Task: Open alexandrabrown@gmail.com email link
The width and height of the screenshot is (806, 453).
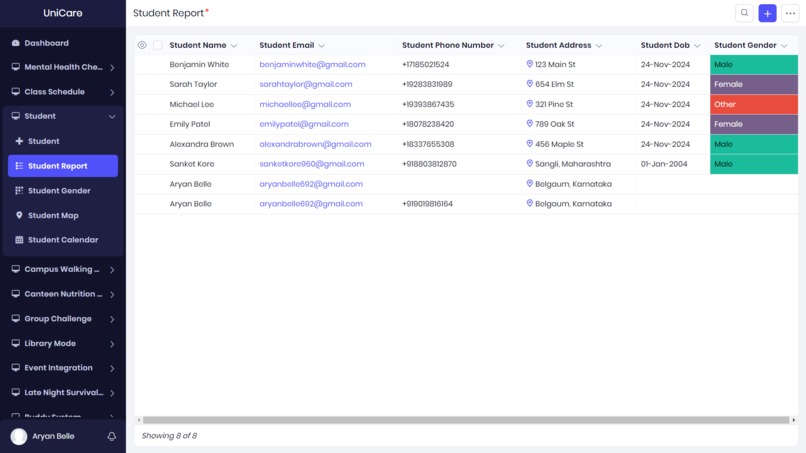Action: (315, 144)
